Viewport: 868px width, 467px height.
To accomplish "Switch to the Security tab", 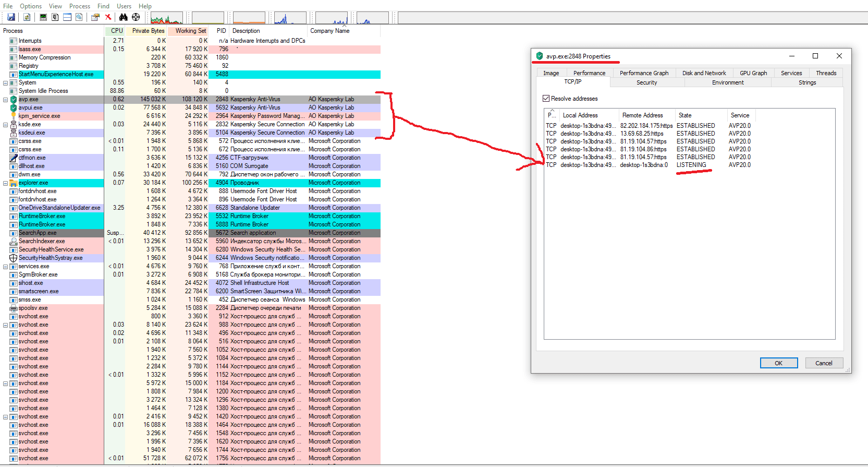I will click(x=646, y=82).
